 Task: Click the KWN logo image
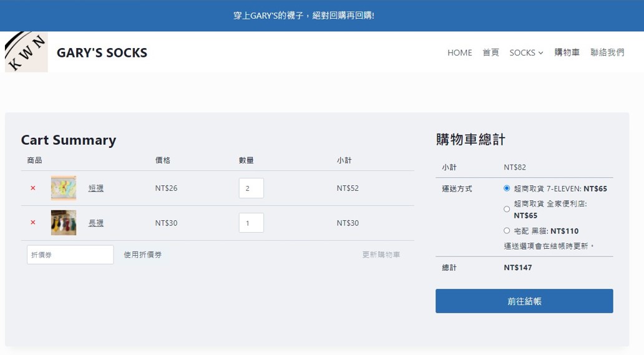[26, 52]
